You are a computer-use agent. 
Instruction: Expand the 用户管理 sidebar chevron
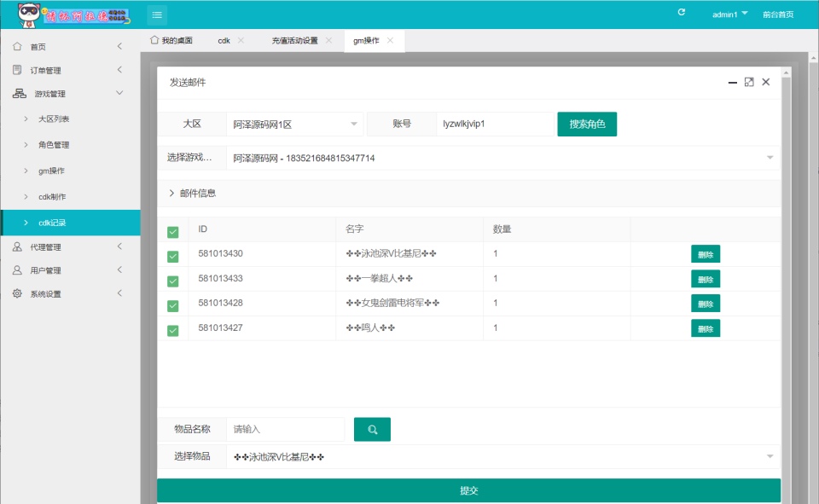119,270
